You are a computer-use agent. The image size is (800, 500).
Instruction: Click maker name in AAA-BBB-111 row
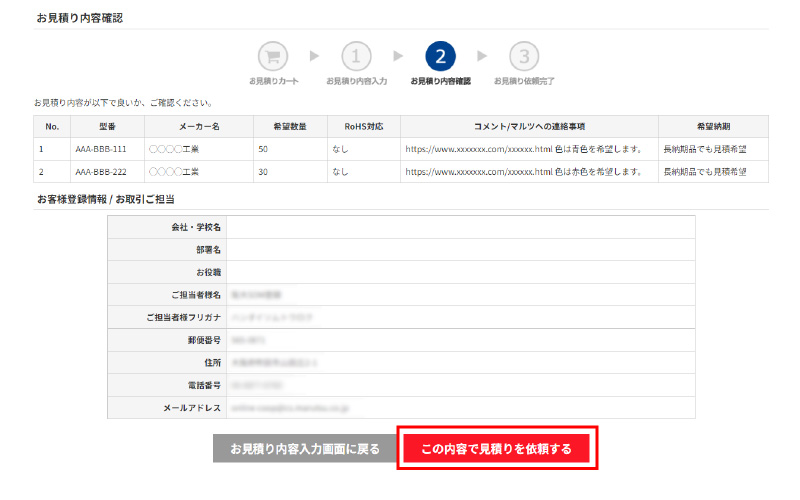[x=174, y=149]
